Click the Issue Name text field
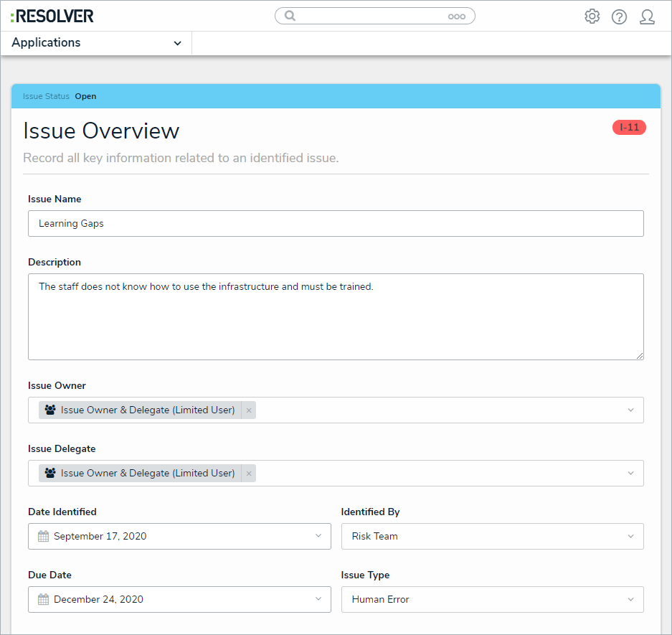The width and height of the screenshot is (672, 635). pyautogui.click(x=336, y=223)
